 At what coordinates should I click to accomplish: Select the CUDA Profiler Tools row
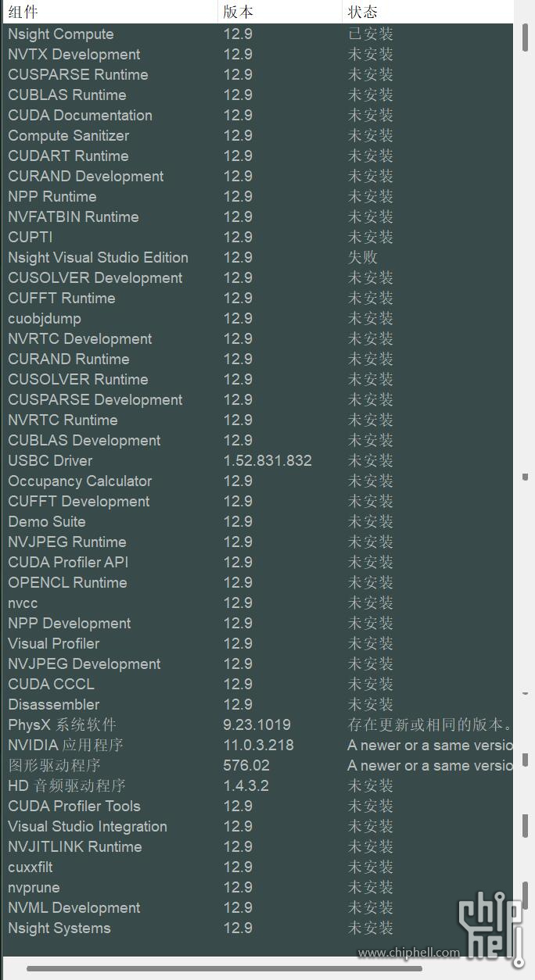pos(258,807)
